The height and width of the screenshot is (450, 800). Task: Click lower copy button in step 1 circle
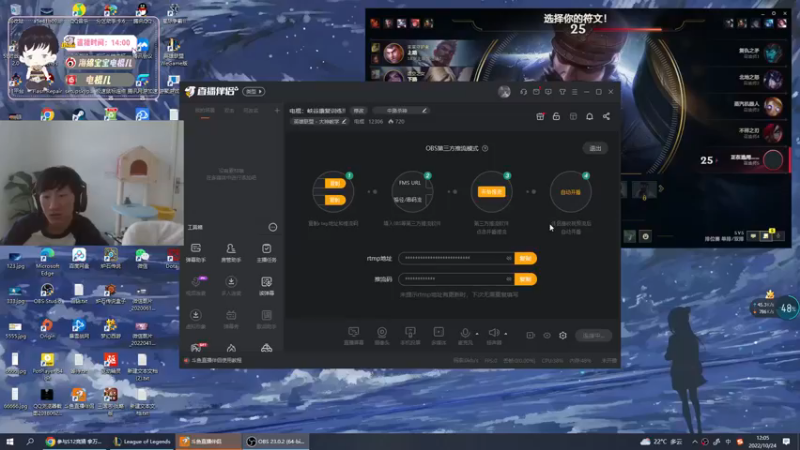(335, 200)
